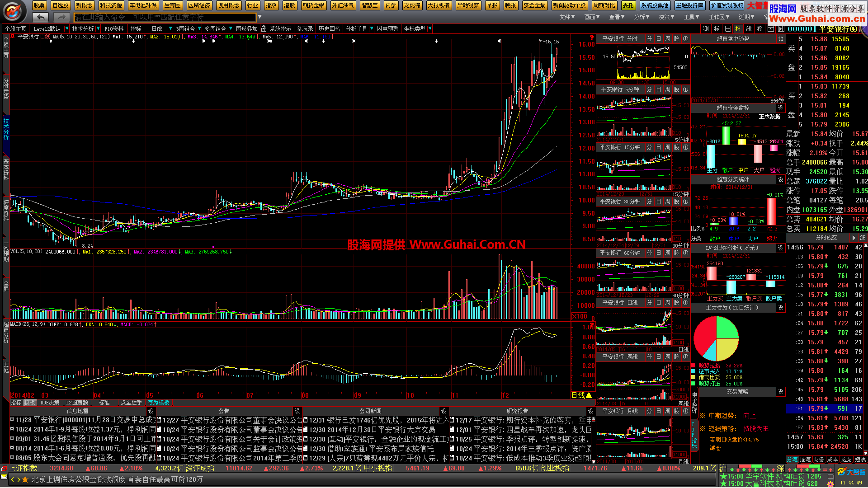Click the 电子股评 vertical side tab
This screenshot has width=868, height=488.
[695, 403]
